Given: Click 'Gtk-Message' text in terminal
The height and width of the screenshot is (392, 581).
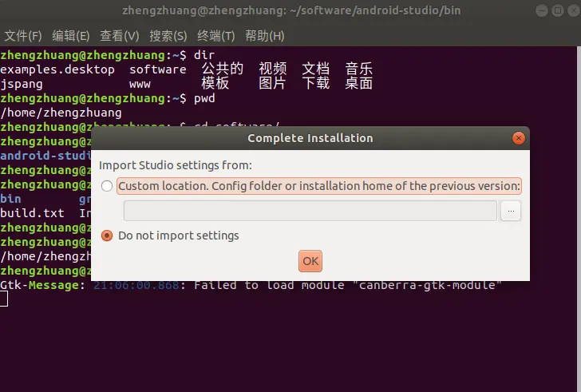Looking at the screenshot, I should 39,285.
